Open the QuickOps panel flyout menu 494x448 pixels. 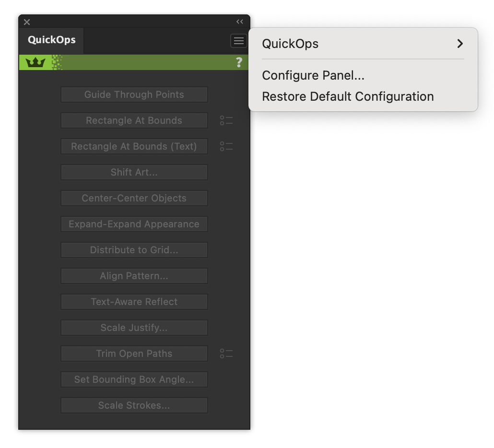[x=238, y=41]
